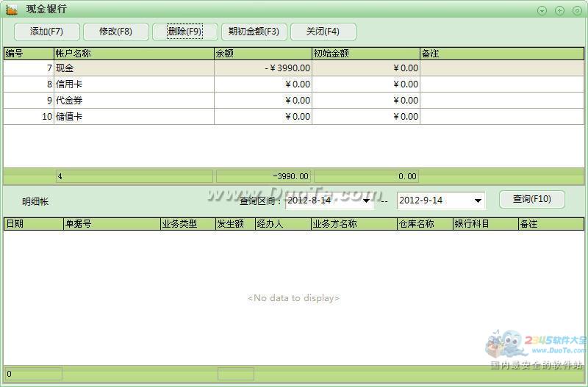Open 期初金额(F3) opening balance
The image size is (588, 387).
254,32
